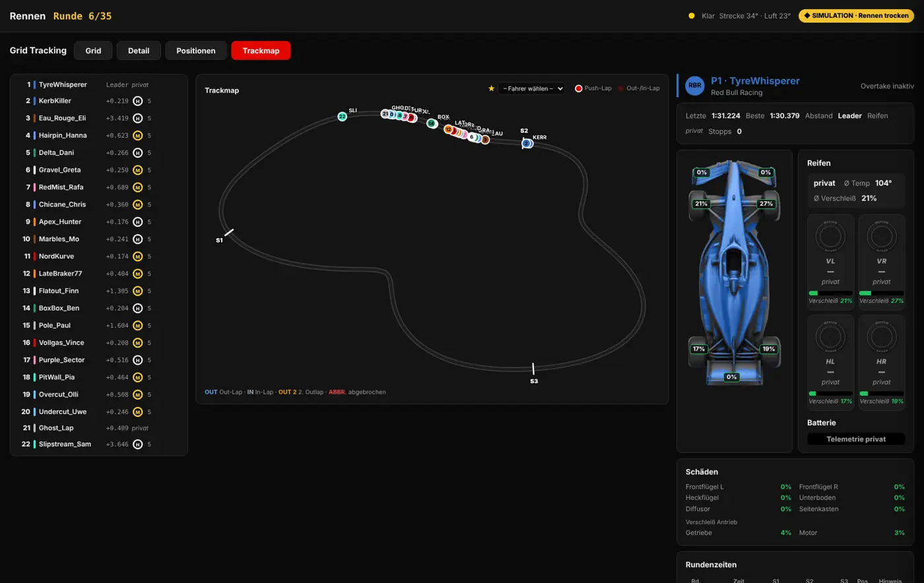The width and height of the screenshot is (924, 583).
Task: Select Pole_Paul in the driver list
Action: tap(99, 325)
